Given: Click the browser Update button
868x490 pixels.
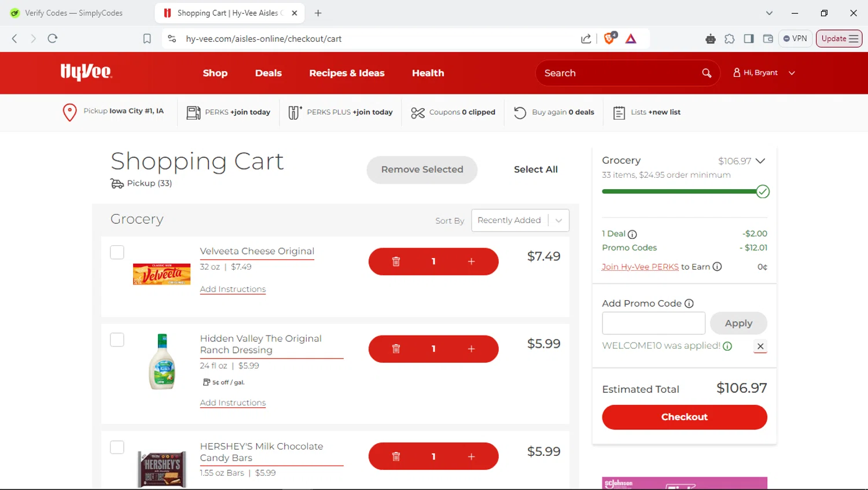Looking at the screenshot, I should tap(839, 38).
